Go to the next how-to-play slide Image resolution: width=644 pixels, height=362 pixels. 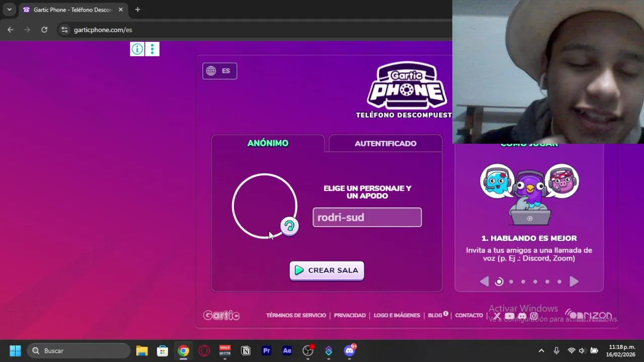pos(574,282)
